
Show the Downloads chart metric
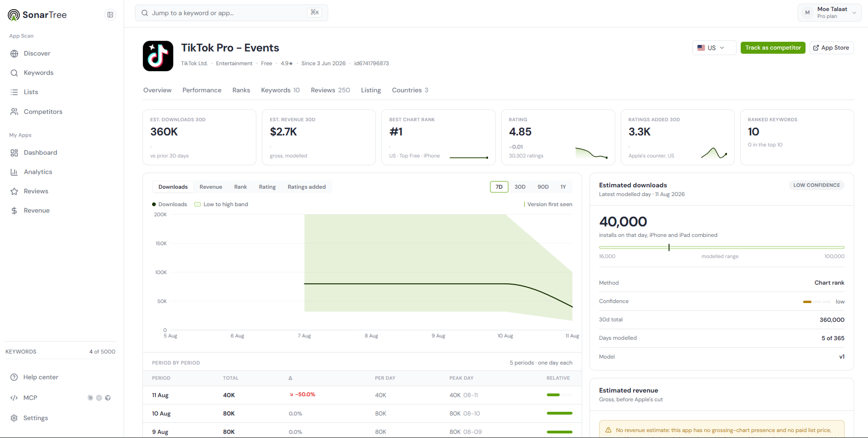click(x=173, y=187)
